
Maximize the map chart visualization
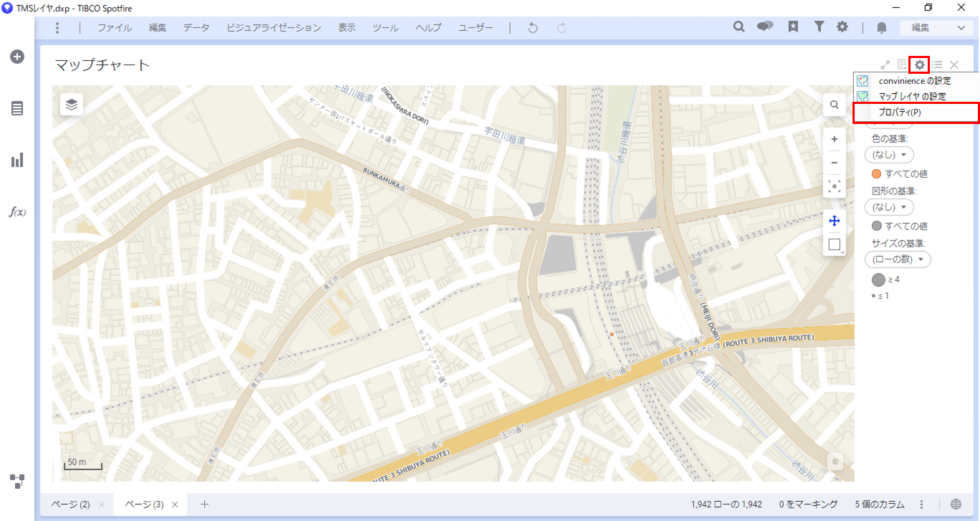click(885, 64)
